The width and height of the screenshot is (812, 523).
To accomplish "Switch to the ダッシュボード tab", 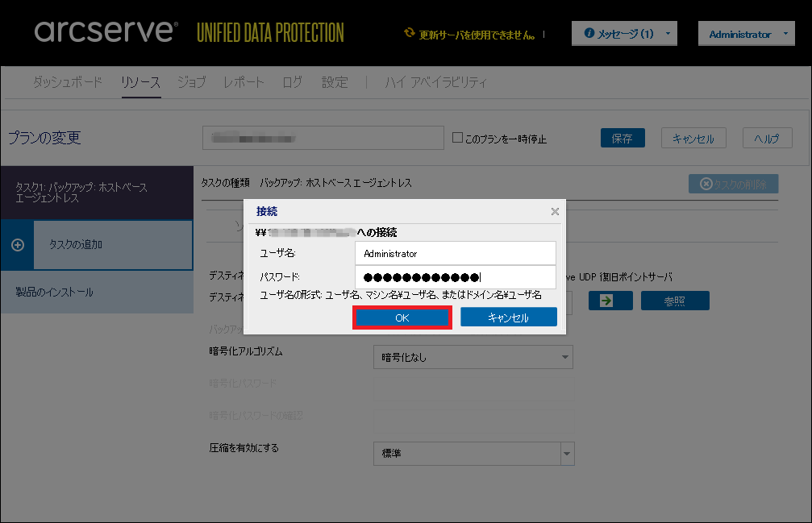I will (68, 82).
